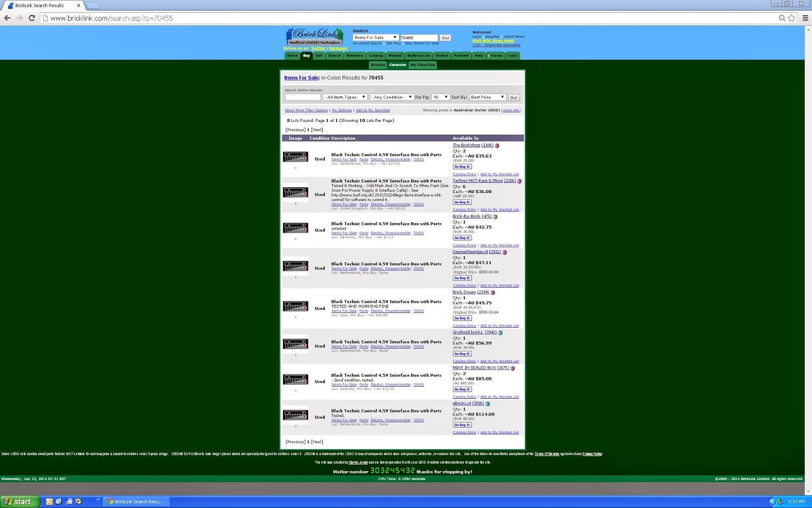Viewport: 812px width, 508px height.
Task: Open the Browse sub-tab
Action: point(378,65)
